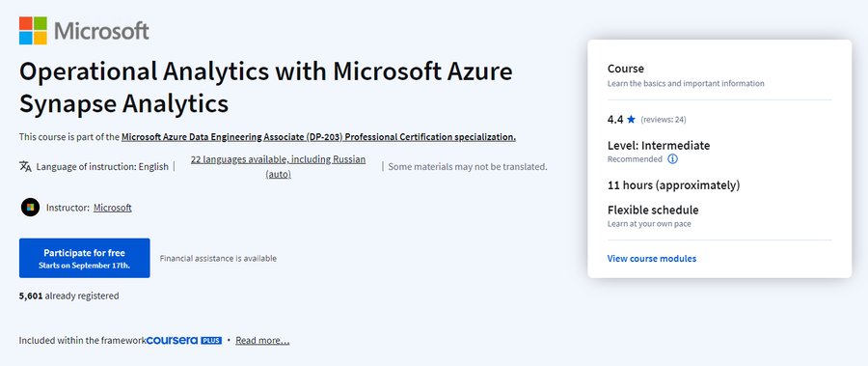This screenshot has height=366, width=868.
Task: Open the View course modules link
Action: click(x=652, y=259)
